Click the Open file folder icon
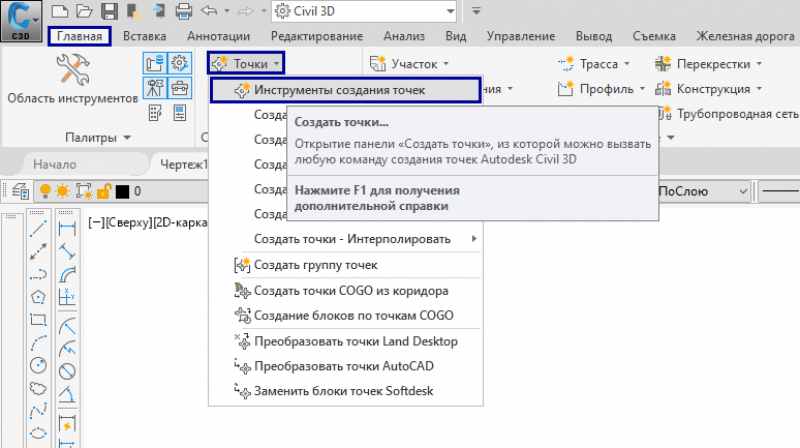800x448 pixels. click(84, 11)
